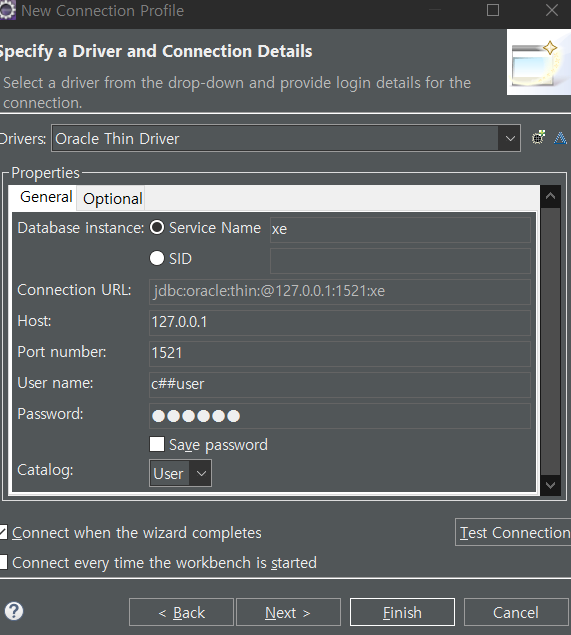Select the SID radio button
The height and width of the screenshot is (635, 571).
(x=157, y=258)
